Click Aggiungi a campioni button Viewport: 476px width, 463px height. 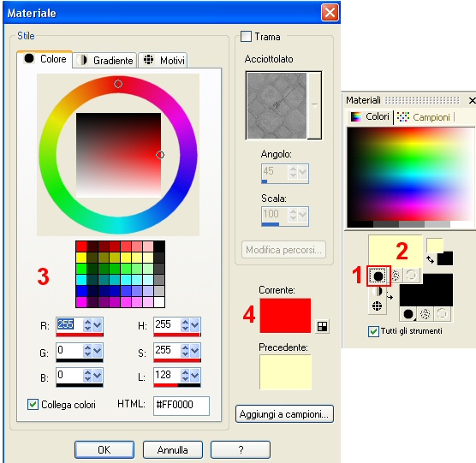pyautogui.click(x=284, y=414)
